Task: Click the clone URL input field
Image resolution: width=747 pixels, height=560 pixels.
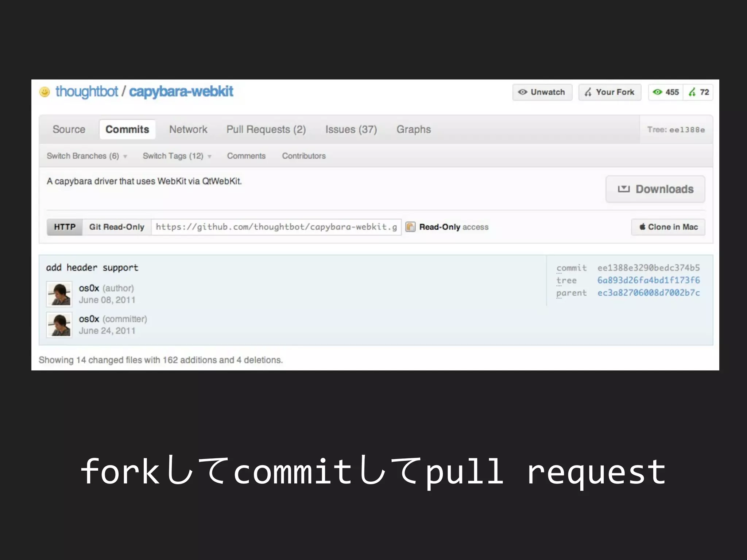Action: tap(276, 227)
